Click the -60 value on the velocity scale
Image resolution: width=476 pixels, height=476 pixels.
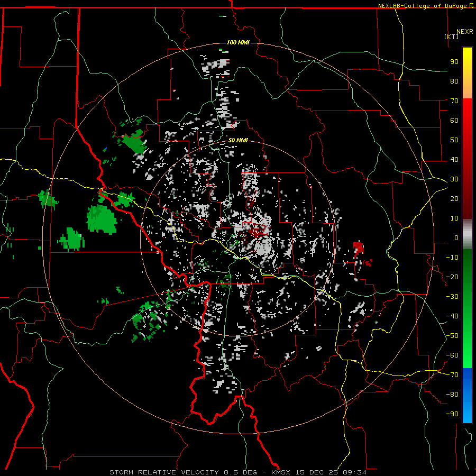[452, 355]
